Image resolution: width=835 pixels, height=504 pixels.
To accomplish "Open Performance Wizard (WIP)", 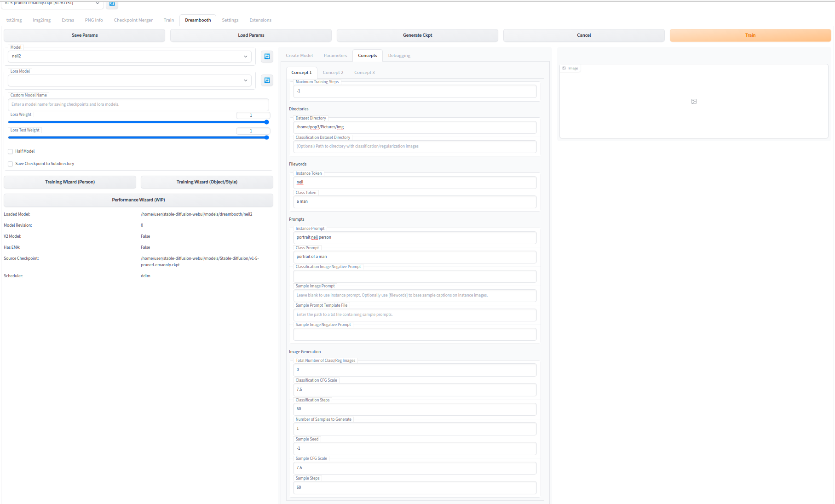I will (x=138, y=200).
